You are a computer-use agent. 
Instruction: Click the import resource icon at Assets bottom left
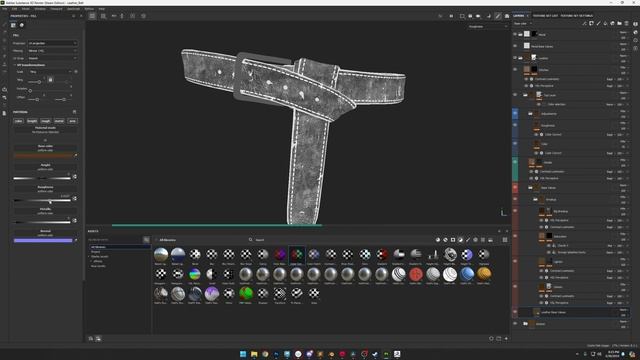pyautogui.click(x=91, y=338)
